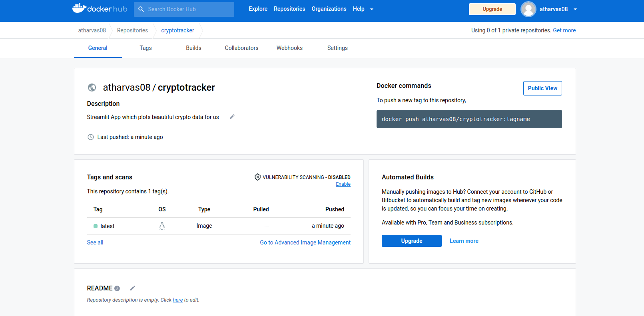Click the Linux penguin OS icon
This screenshot has width=644, height=316.
pyautogui.click(x=162, y=226)
